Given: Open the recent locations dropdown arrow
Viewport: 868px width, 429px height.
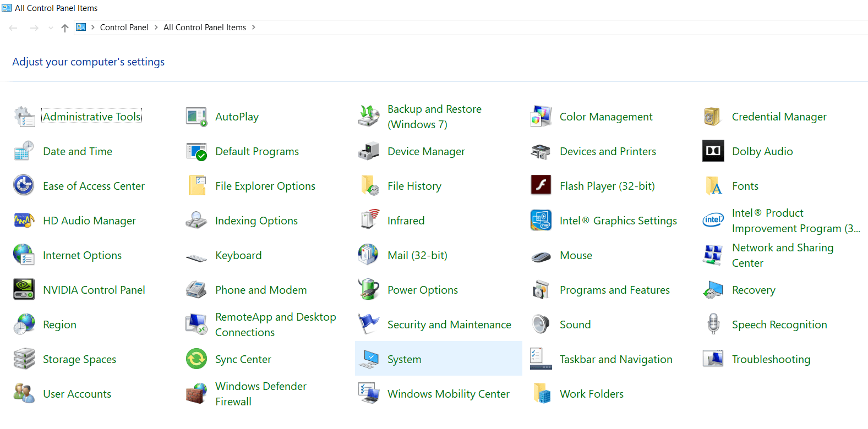Looking at the screenshot, I should tap(51, 28).
